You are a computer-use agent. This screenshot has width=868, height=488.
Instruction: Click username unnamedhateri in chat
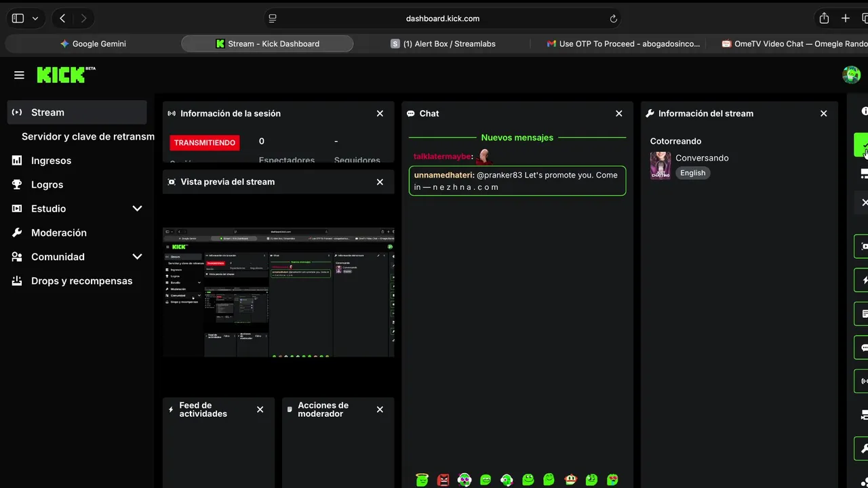(x=443, y=175)
